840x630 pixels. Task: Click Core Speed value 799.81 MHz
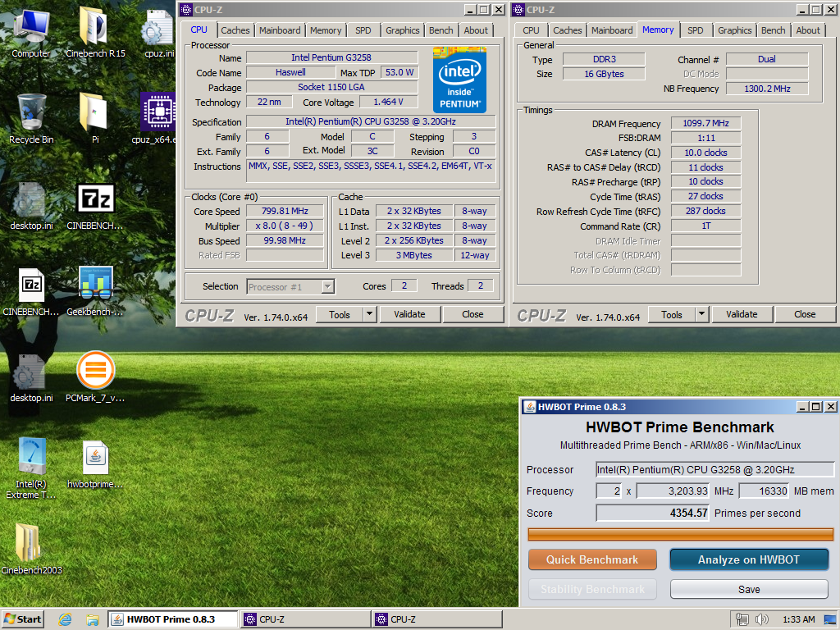285,211
